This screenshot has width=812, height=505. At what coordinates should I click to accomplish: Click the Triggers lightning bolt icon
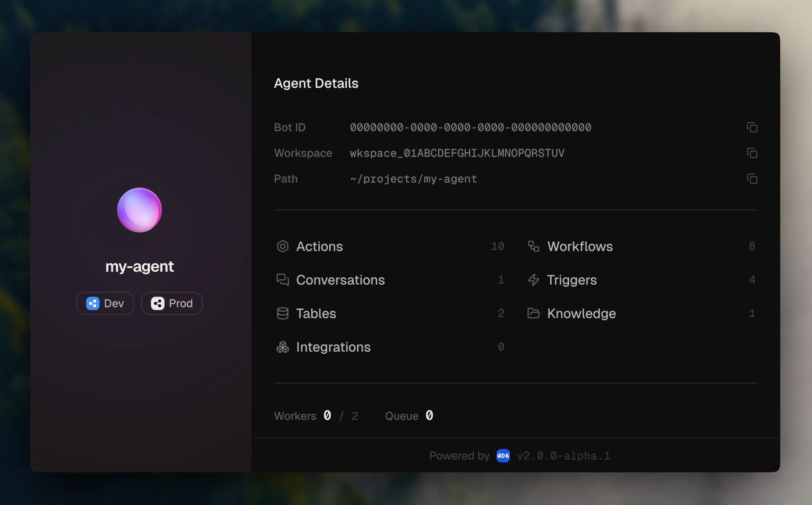pyautogui.click(x=533, y=280)
